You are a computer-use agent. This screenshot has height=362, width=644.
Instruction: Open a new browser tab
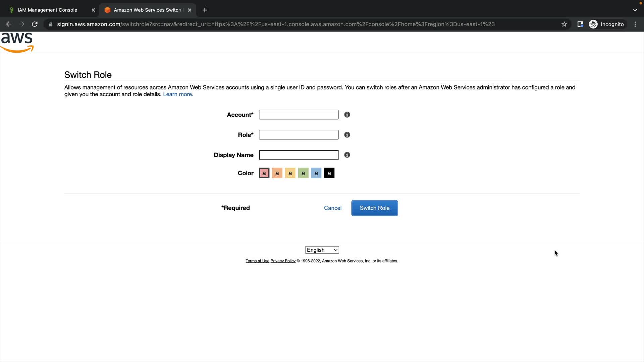pos(205,10)
